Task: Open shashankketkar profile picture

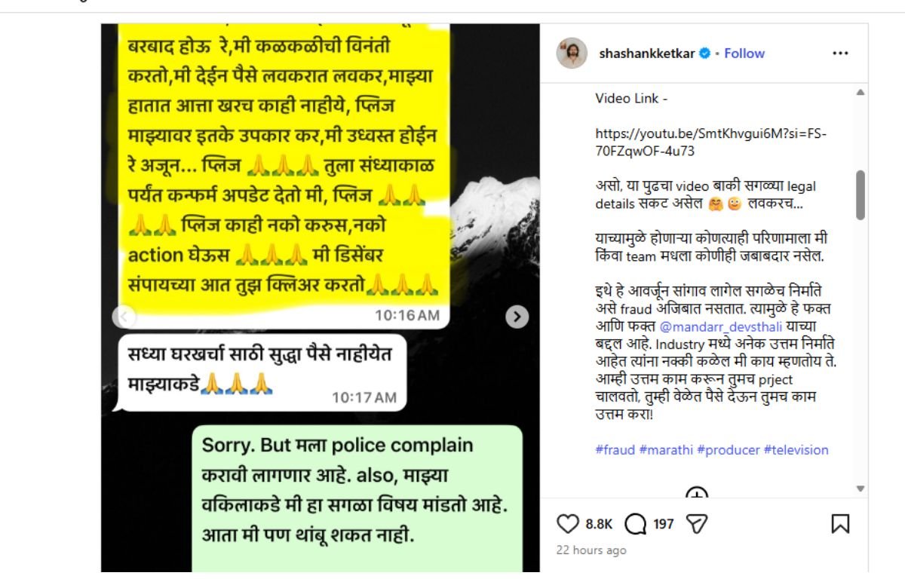Action: coord(572,54)
